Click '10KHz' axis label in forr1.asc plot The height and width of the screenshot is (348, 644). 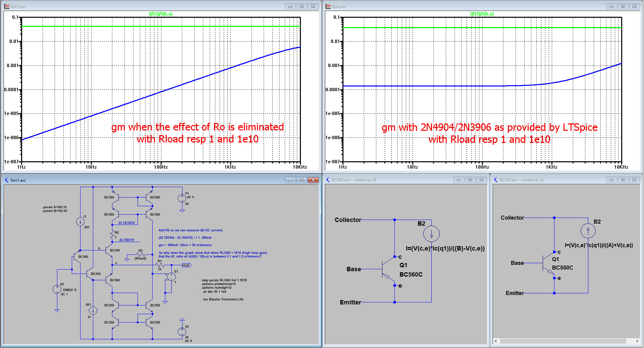(300, 167)
